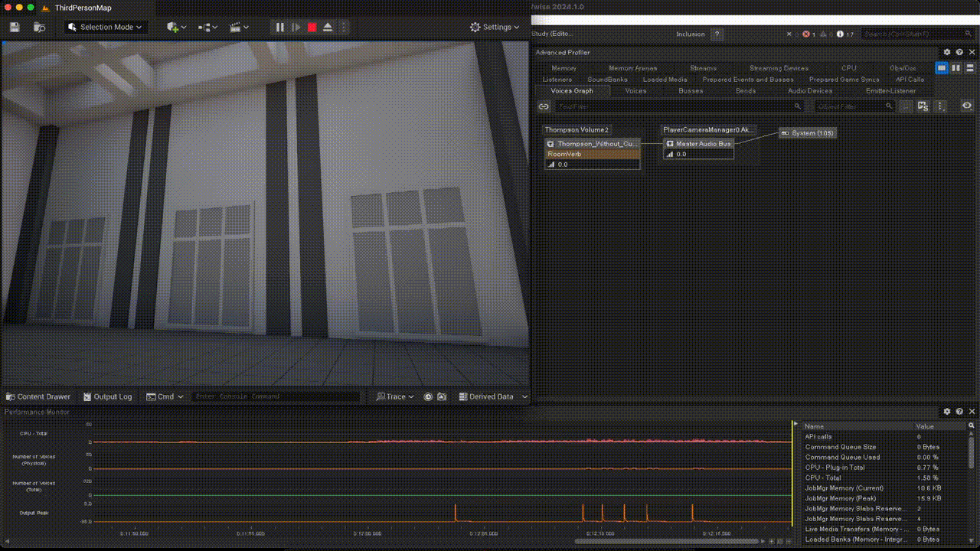Toggle the Voices Graph eye visibility button
980x551 pixels.
(x=967, y=106)
